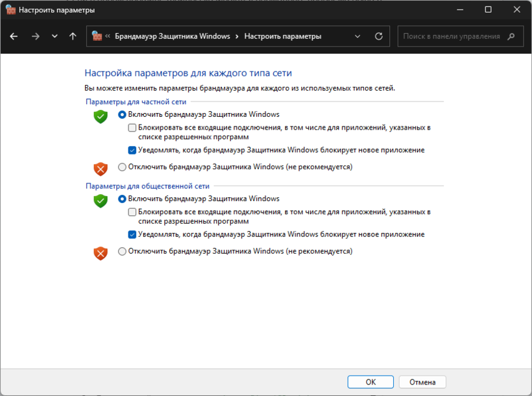The height and width of the screenshot is (396, 532).
Task: Click red shield icon in public network section
Action: pyautogui.click(x=100, y=254)
